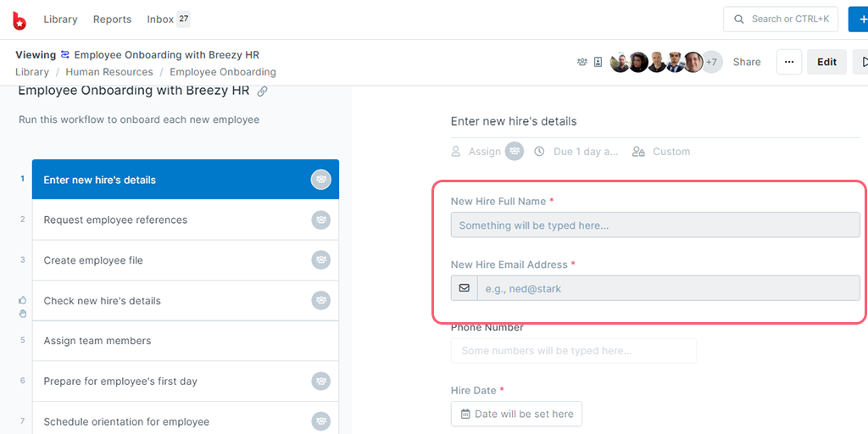Click the calendar icon in Hire Date
The width and height of the screenshot is (868, 434).
pos(465,414)
